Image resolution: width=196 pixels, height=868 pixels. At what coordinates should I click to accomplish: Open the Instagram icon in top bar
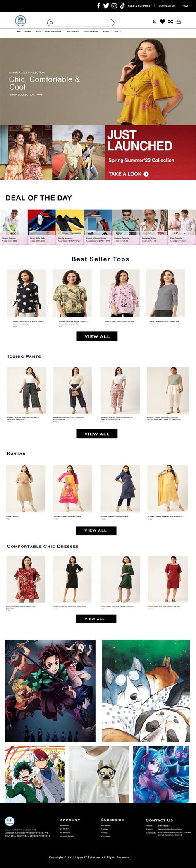click(x=114, y=6)
